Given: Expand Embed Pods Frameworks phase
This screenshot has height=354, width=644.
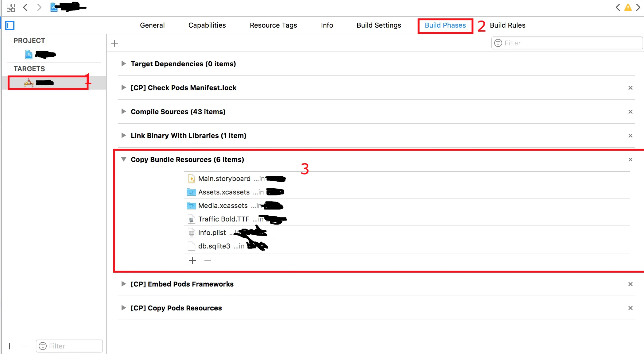Looking at the screenshot, I should (x=123, y=284).
